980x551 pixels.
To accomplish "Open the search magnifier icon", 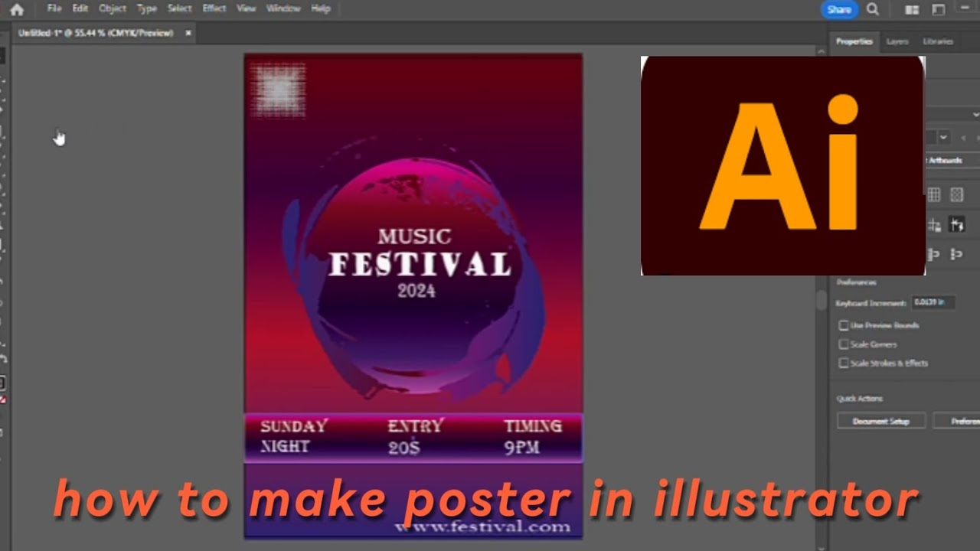I will (x=873, y=9).
